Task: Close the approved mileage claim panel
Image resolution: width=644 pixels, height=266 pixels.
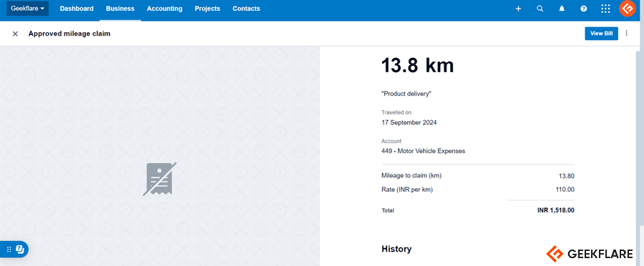Action: pos(15,34)
